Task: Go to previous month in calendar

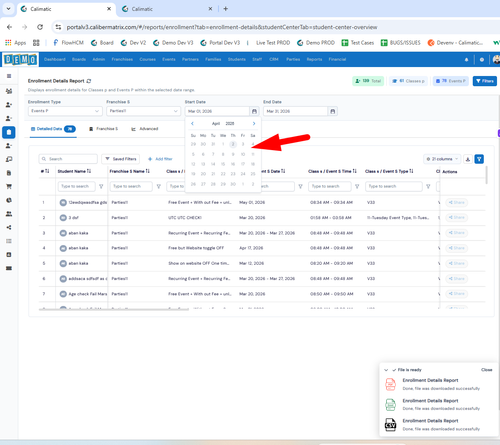Action: click(192, 124)
